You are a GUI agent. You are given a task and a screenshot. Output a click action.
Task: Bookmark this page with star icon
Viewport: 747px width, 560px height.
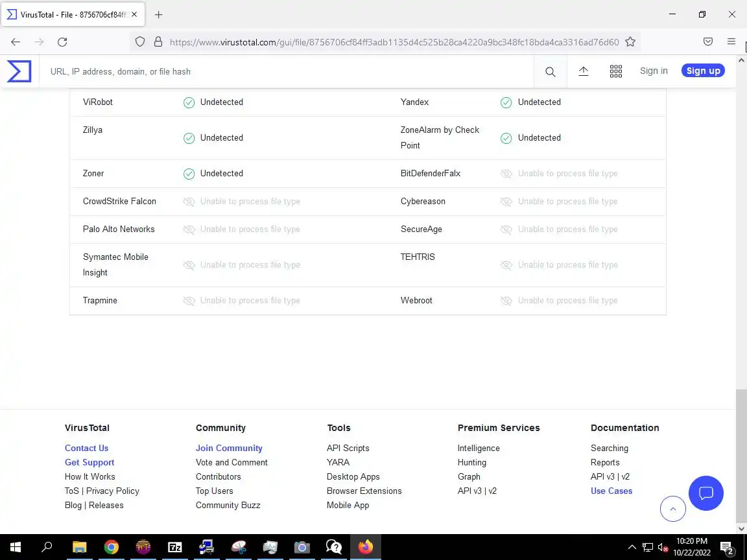pos(630,42)
